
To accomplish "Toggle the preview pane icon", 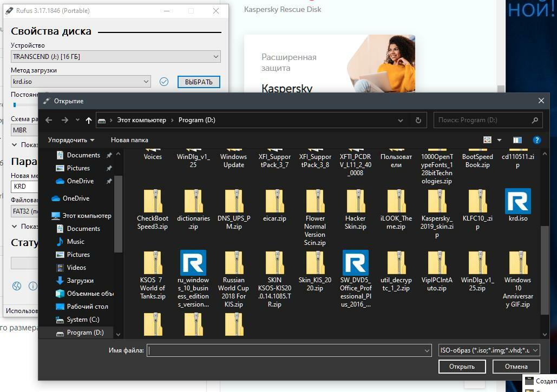I will coord(517,140).
